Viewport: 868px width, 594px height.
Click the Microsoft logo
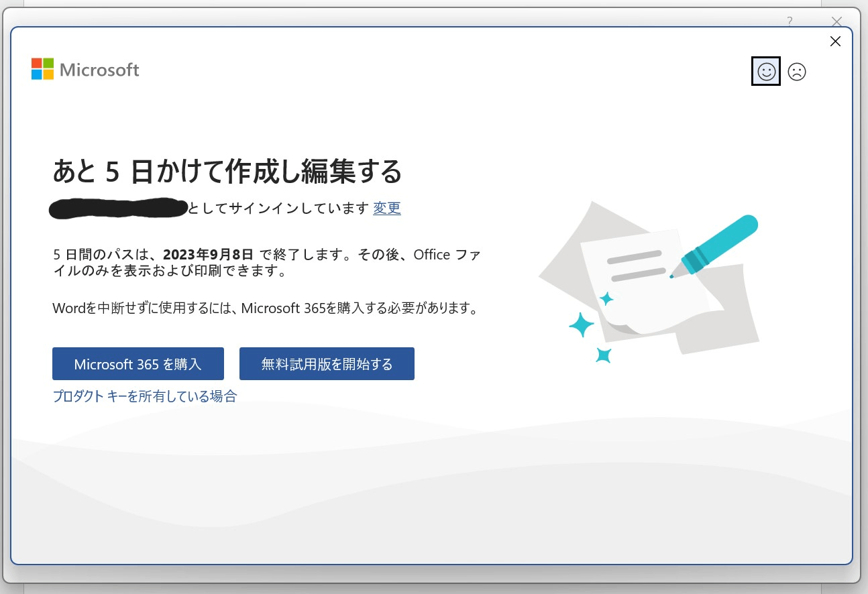(85, 69)
